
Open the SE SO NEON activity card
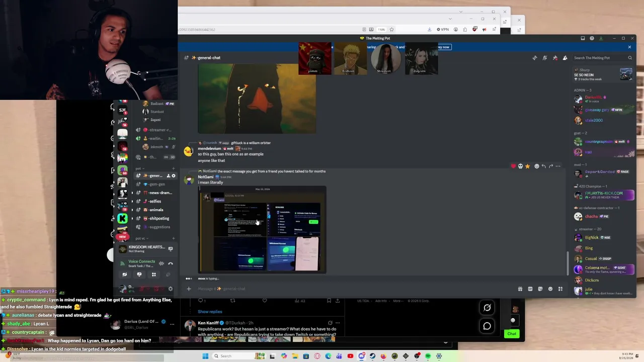(603, 74)
